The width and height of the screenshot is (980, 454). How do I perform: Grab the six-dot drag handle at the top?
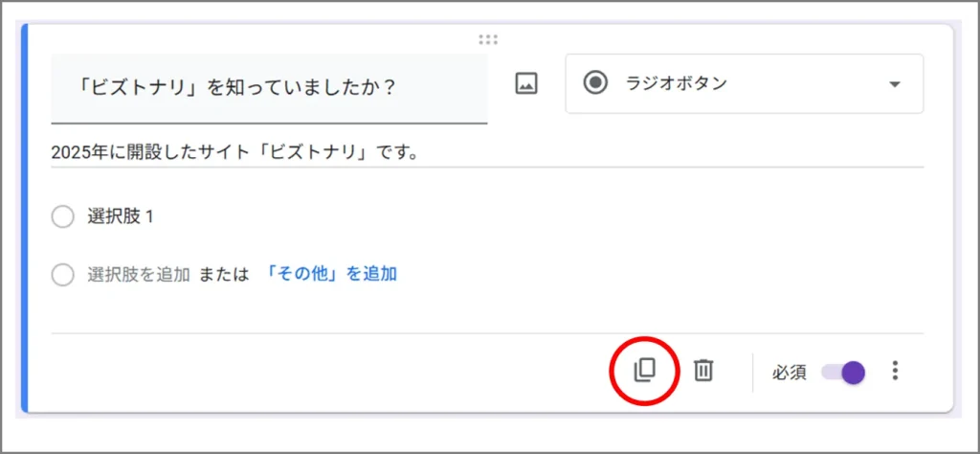(488, 39)
